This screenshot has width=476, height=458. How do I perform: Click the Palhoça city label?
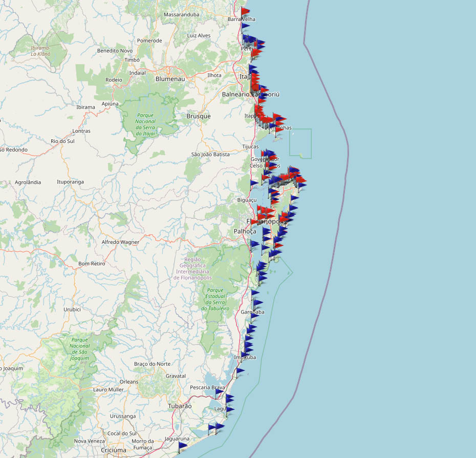pos(245,232)
